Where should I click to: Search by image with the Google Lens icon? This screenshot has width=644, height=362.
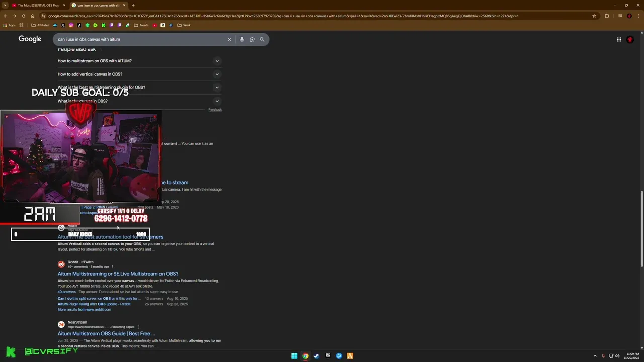[252, 39]
